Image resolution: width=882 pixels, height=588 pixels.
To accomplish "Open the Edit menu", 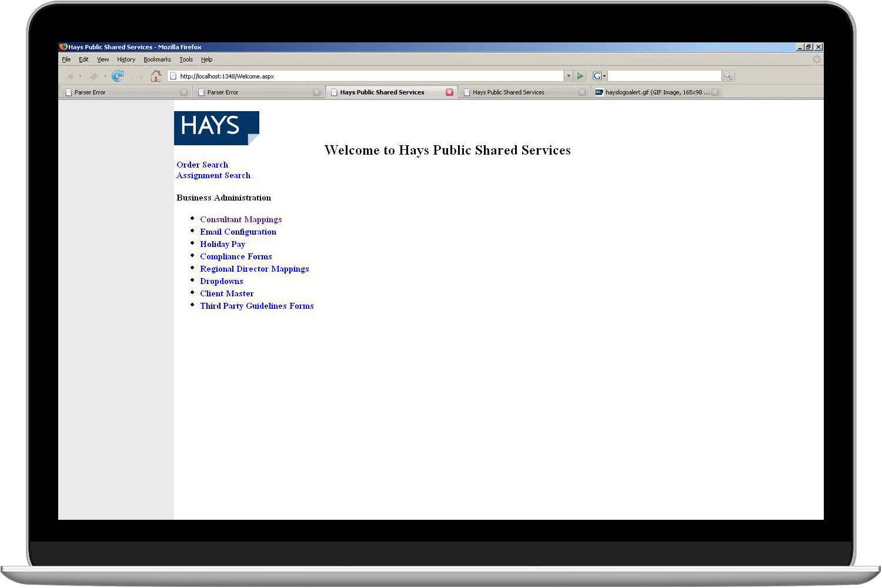I will coord(83,59).
